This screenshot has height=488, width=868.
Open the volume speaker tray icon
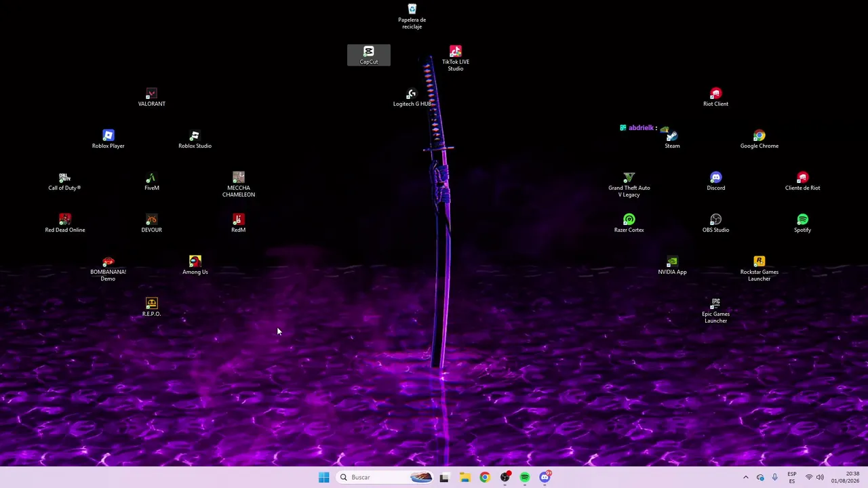click(820, 477)
